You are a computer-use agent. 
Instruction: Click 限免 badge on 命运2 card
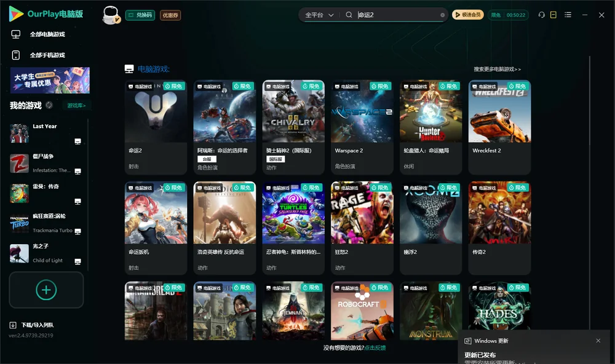[174, 86]
